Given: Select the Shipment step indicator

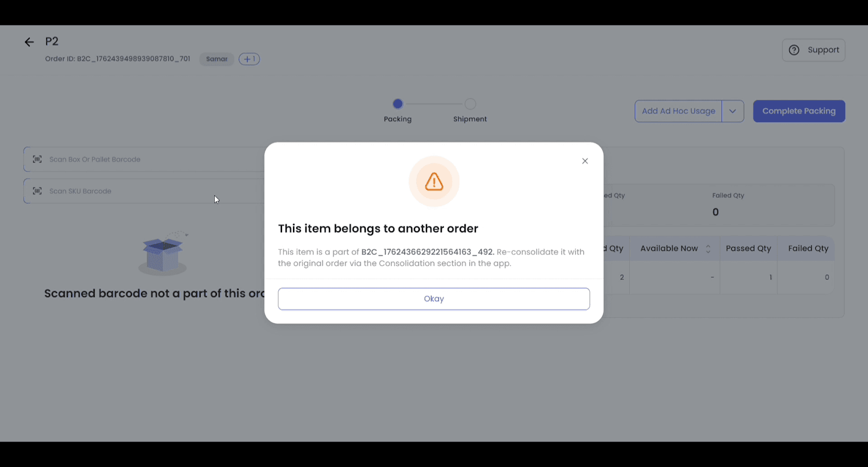Looking at the screenshot, I should pyautogui.click(x=470, y=104).
